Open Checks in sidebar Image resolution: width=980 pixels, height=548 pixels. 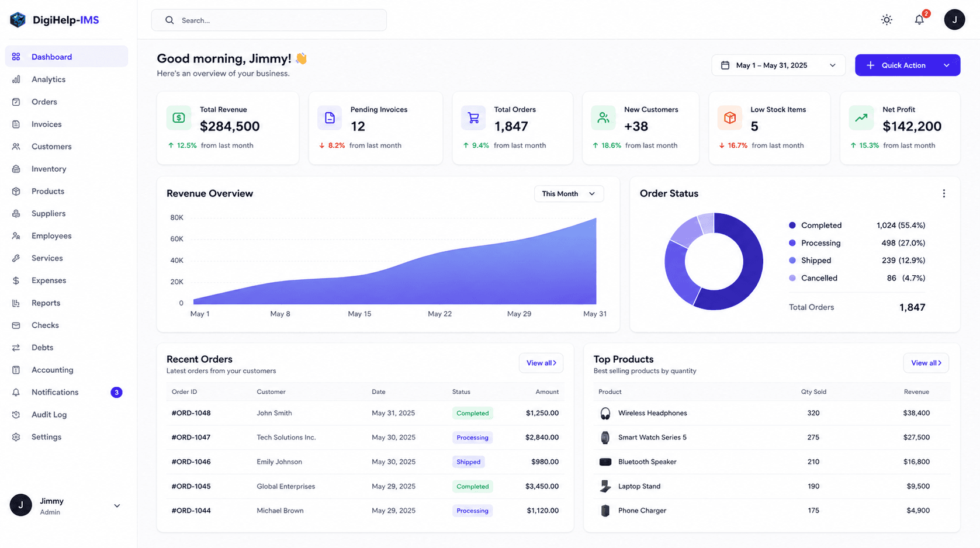[x=66, y=325]
